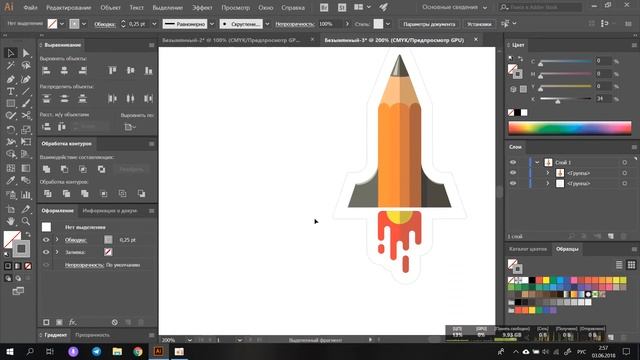
Task: Select the Column Graph tool
Action: [26, 195]
